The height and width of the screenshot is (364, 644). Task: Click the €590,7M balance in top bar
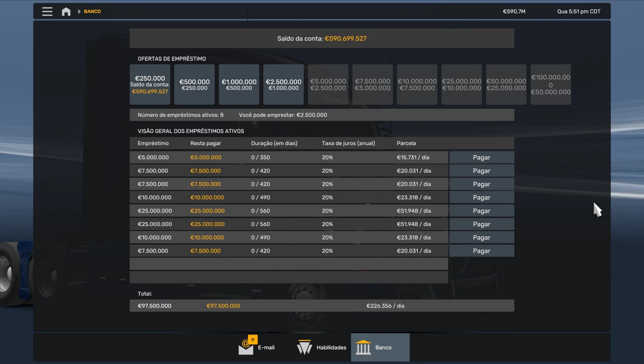point(514,12)
